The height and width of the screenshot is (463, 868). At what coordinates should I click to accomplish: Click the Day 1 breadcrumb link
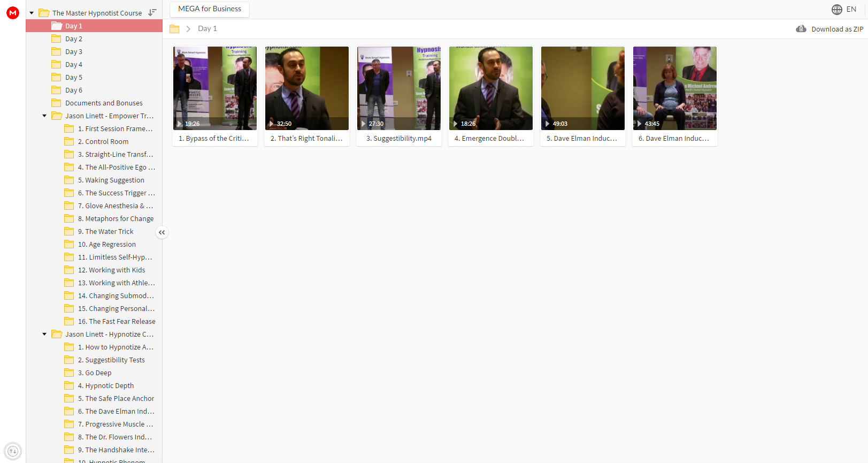pyautogui.click(x=208, y=28)
